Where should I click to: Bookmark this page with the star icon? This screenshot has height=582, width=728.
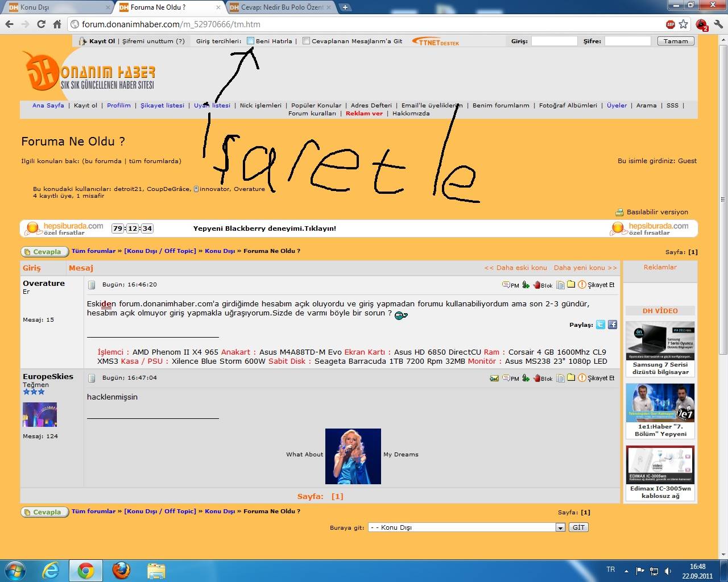point(684,24)
